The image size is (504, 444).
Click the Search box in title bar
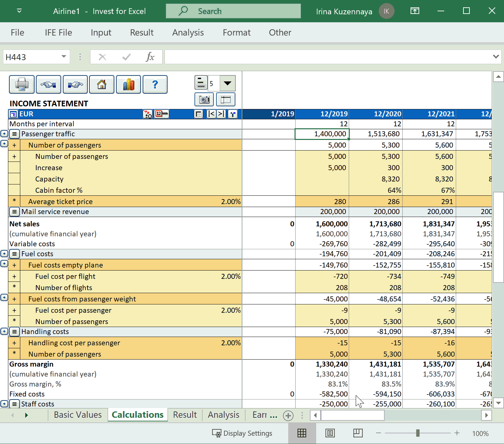[x=233, y=11]
